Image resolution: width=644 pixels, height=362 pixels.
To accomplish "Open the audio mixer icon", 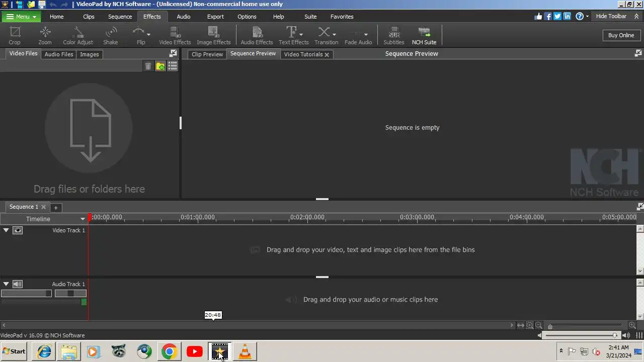I will (x=639, y=335).
